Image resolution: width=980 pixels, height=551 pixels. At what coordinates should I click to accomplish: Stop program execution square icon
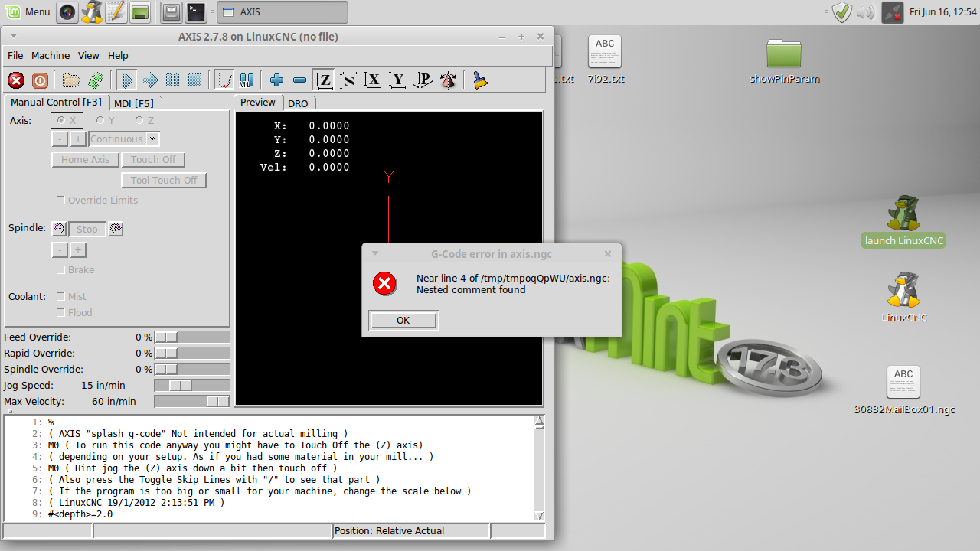194,80
